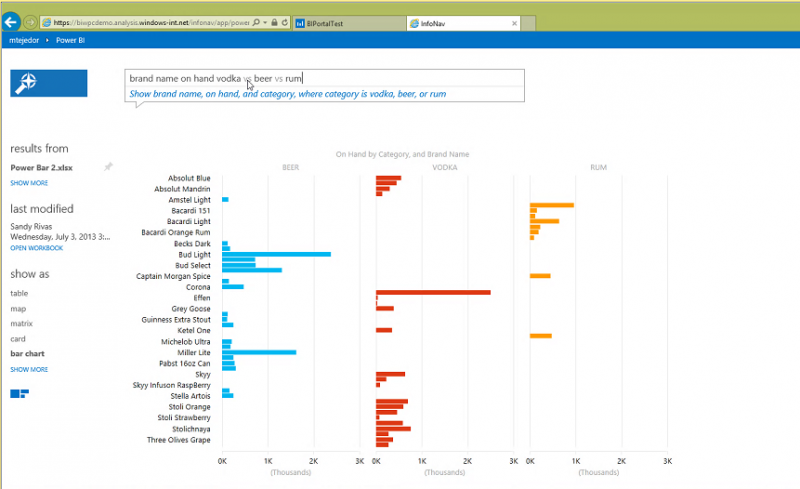Viewport: 800px width, 489px height.
Task: Click the security lock icon
Action: click(274, 22)
